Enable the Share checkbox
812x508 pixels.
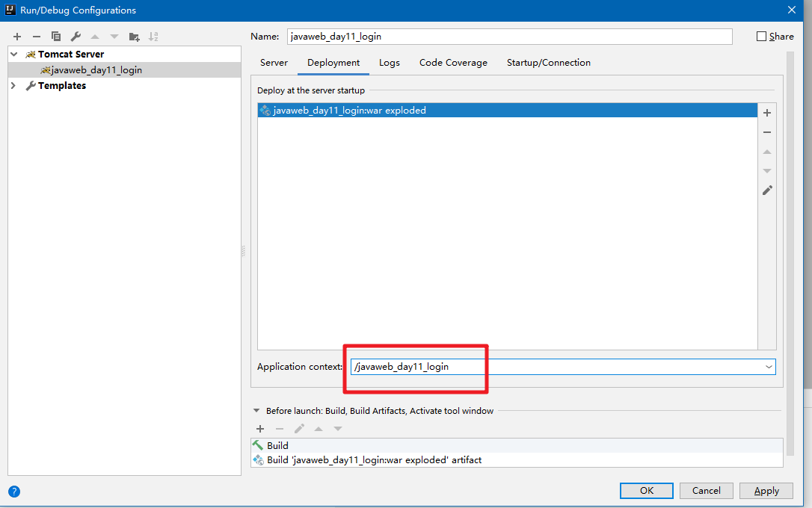[x=761, y=36]
